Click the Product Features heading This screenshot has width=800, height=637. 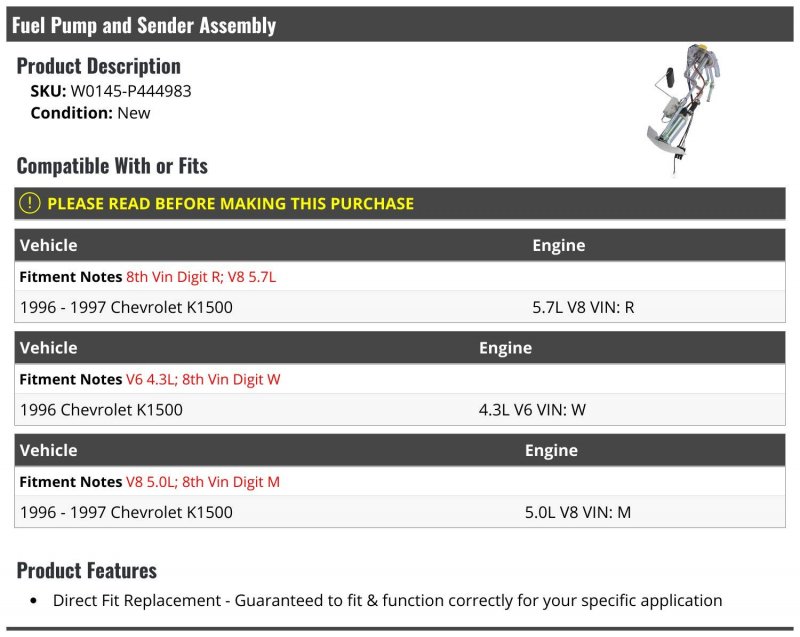click(87, 570)
